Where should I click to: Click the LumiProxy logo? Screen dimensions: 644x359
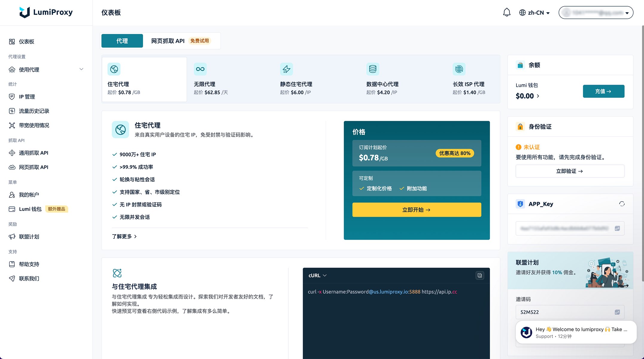point(46,12)
